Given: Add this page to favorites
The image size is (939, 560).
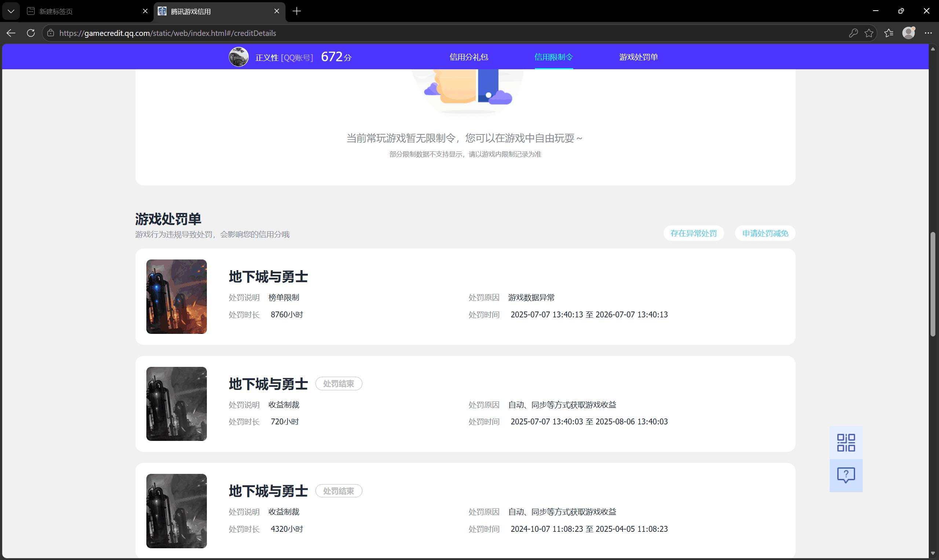Looking at the screenshot, I should pos(869,33).
